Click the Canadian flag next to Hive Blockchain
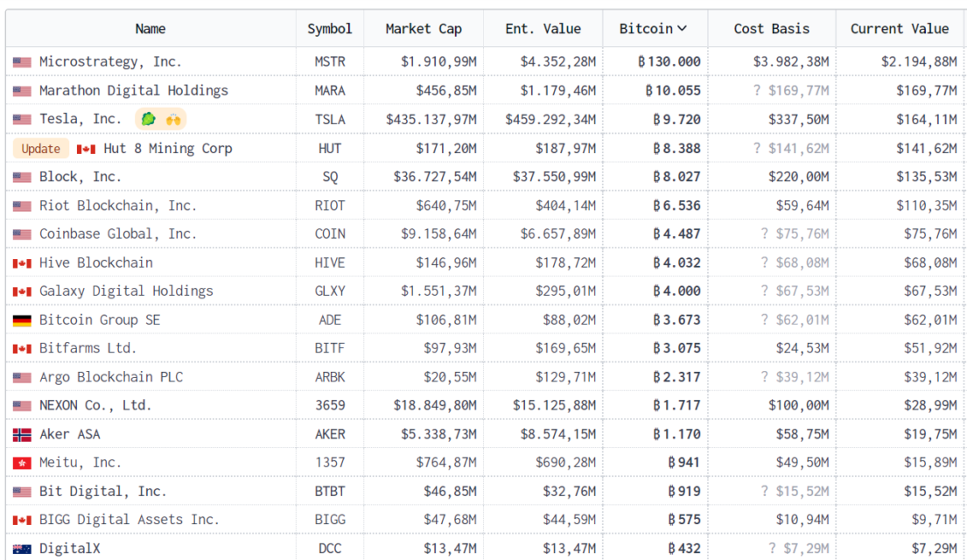The width and height of the screenshot is (967, 560). pyautogui.click(x=22, y=262)
